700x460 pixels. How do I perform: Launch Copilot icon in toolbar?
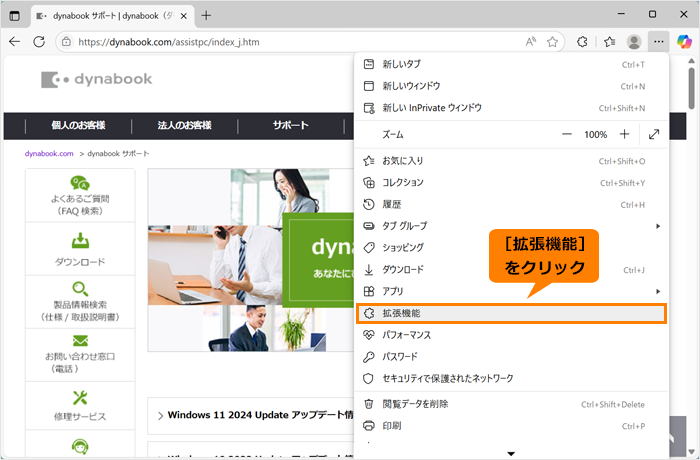click(684, 42)
